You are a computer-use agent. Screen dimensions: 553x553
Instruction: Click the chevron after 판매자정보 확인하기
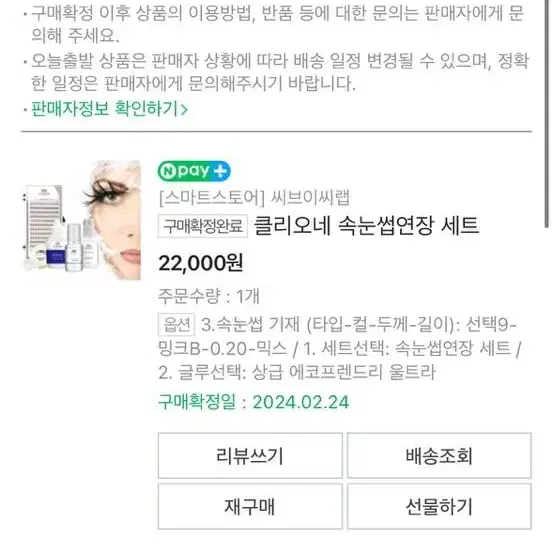coord(184,109)
